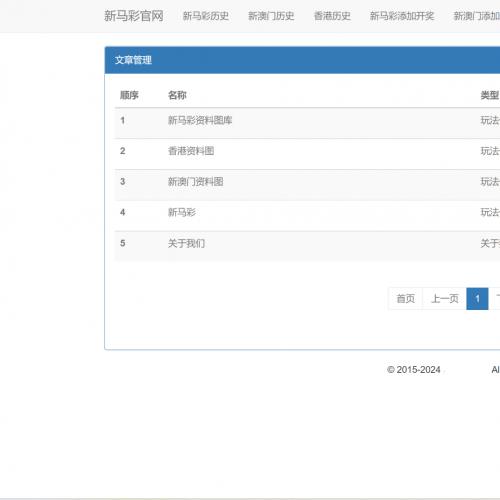Open the 新澳门历史 nav item
Viewport: 500px width, 500px height.
(x=271, y=16)
